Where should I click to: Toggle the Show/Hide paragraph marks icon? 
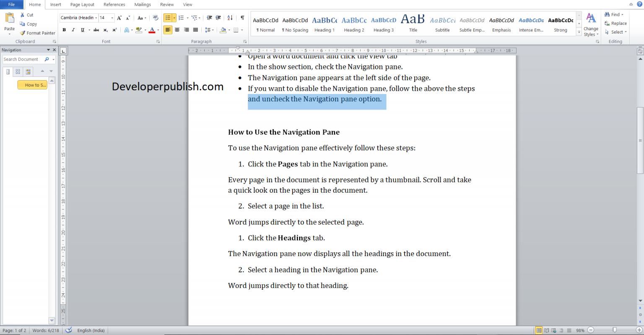pyautogui.click(x=242, y=18)
